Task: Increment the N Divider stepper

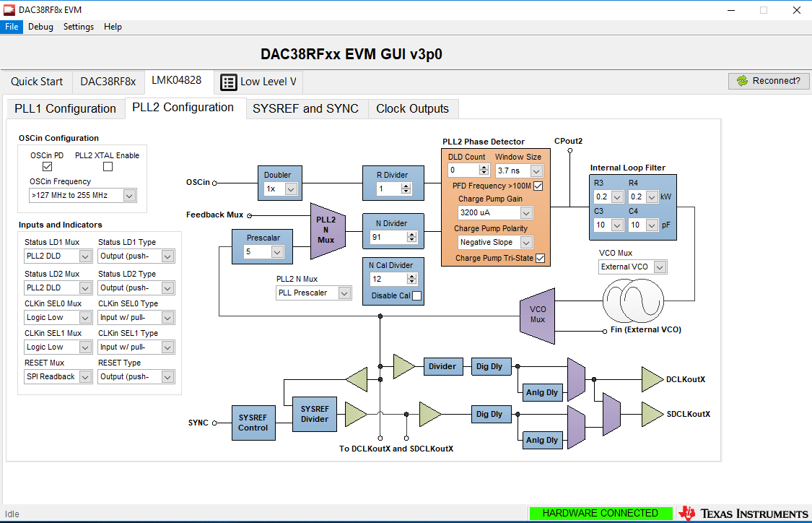Action: coord(411,234)
